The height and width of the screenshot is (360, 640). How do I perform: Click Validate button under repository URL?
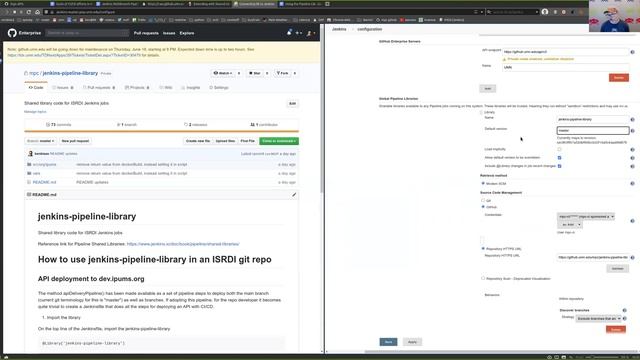coord(617,269)
